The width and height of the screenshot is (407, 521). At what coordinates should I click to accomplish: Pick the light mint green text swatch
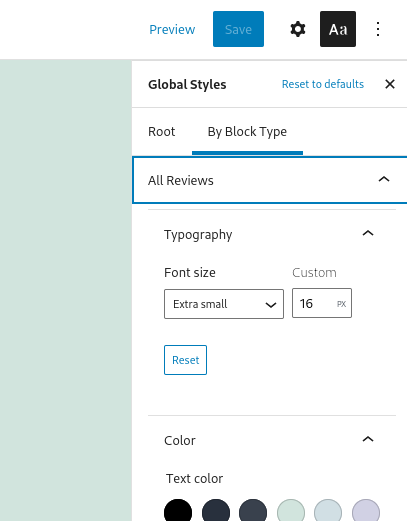pyautogui.click(x=291, y=512)
